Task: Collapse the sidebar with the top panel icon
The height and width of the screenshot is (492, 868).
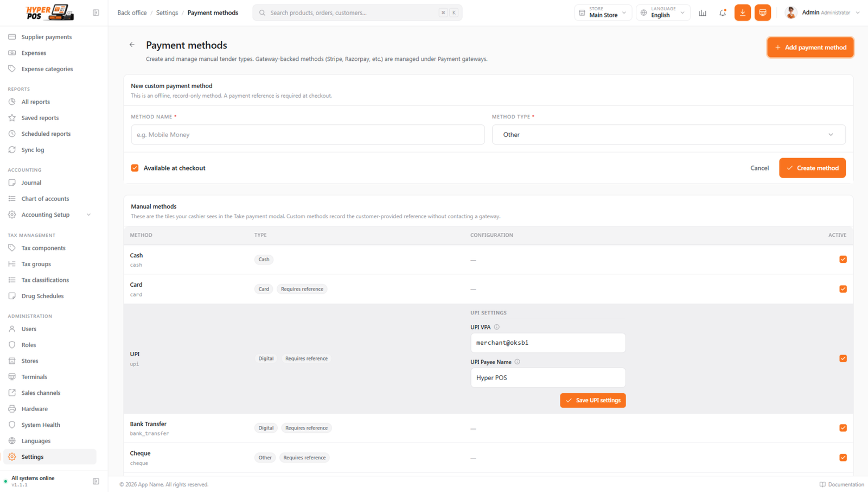Action: point(96,12)
